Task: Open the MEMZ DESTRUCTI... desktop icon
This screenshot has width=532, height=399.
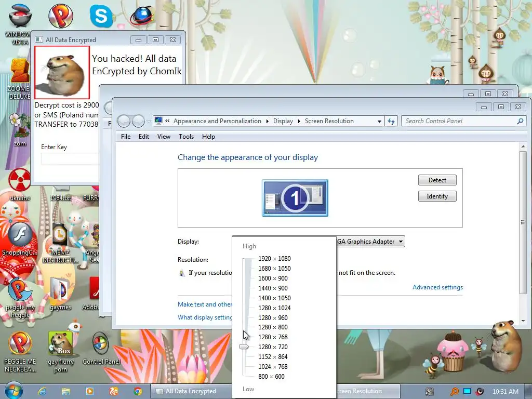Action: (x=60, y=243)
